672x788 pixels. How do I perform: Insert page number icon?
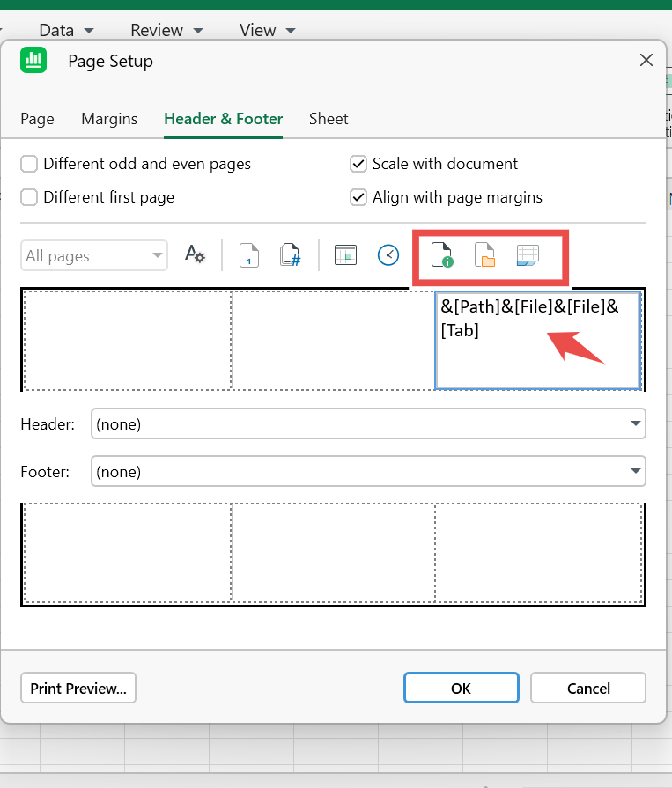(x=249, y=255)
